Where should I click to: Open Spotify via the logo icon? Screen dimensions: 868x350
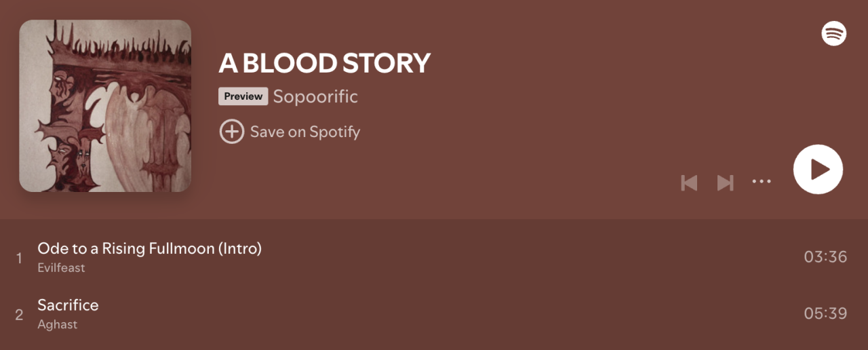click(x=833, y=33)
